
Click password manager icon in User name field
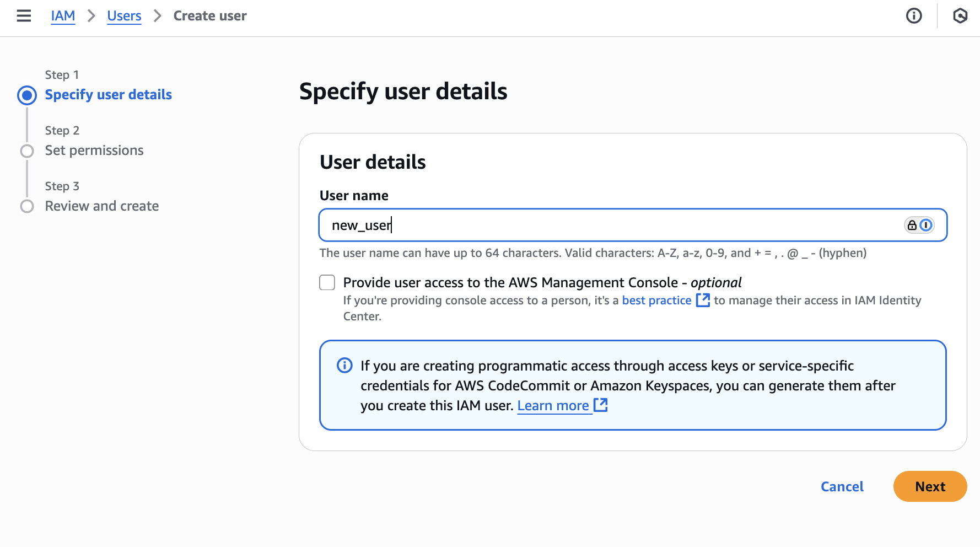[919, 225]
